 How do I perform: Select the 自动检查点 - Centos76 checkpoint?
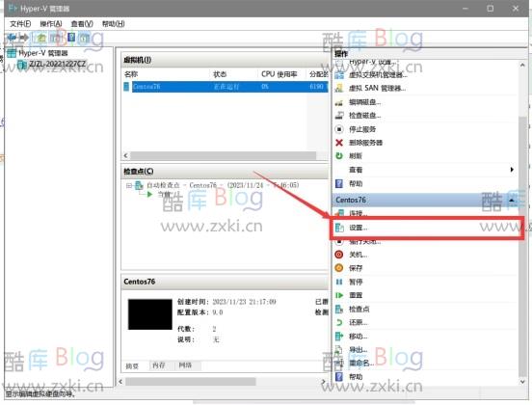click(x=223, y=185)
